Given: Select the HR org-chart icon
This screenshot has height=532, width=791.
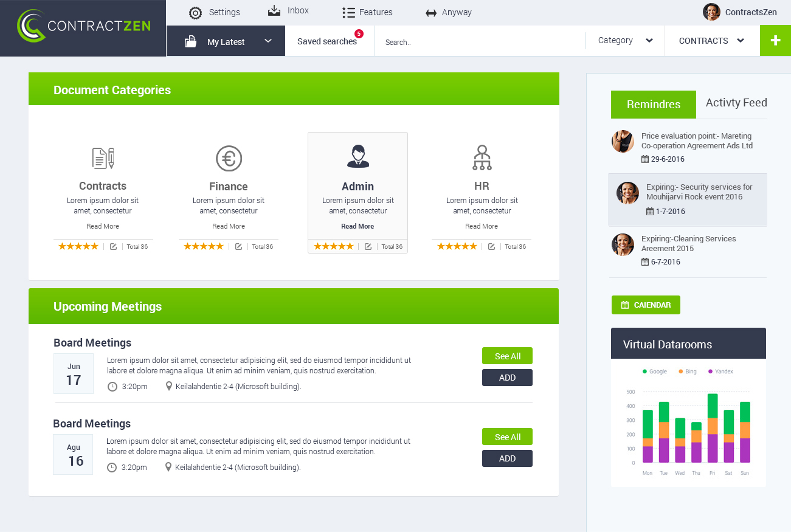Looking at the screenshot, I should tap(482, 157).
